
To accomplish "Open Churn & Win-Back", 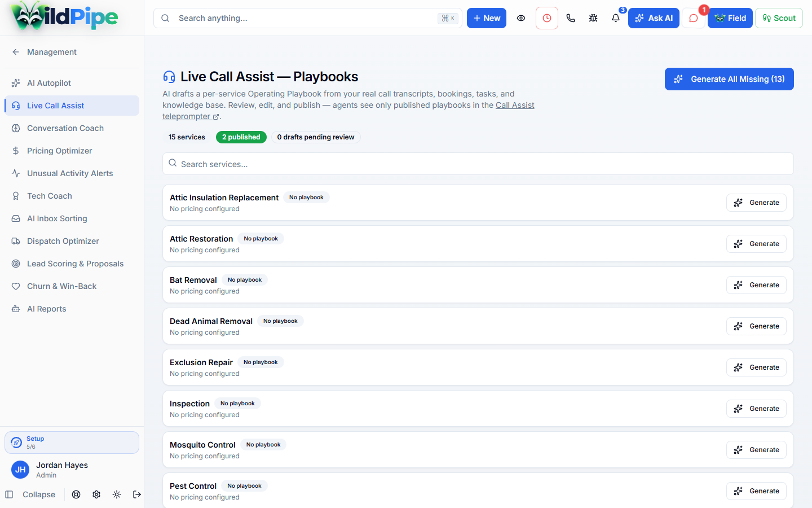I will pos(72,286).
